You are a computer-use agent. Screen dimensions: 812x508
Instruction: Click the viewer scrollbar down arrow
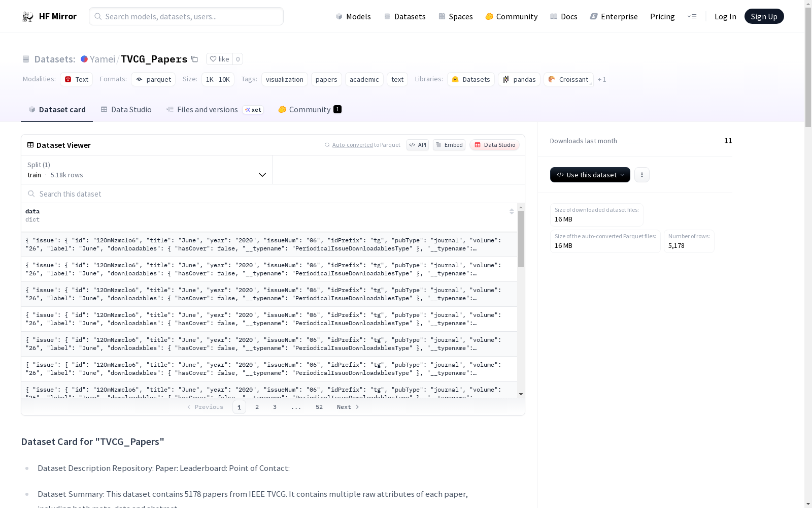tap(521, 394)
